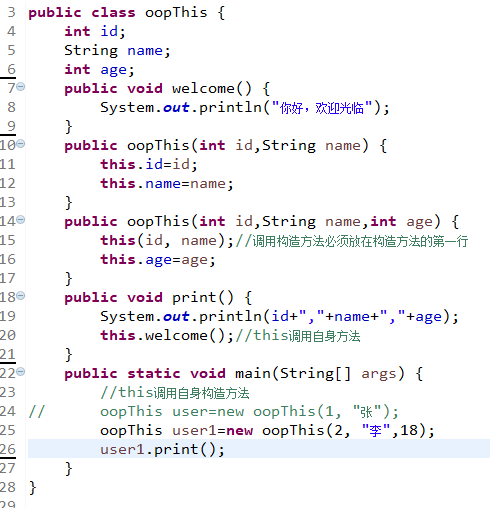Collapse the three-parameter constructor fold marker
The image size is (490, 508).
[x=21, y=220]
